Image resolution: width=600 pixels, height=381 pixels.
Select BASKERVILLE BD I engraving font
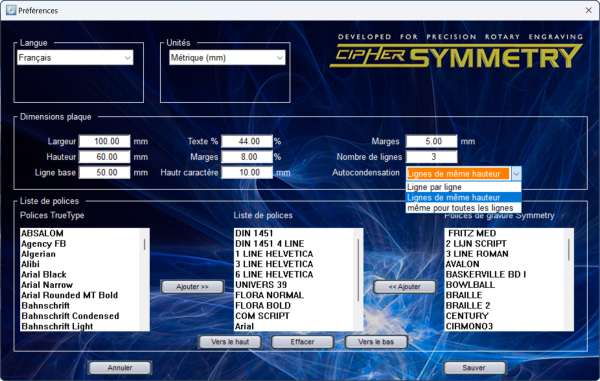[x=504, y=275]
